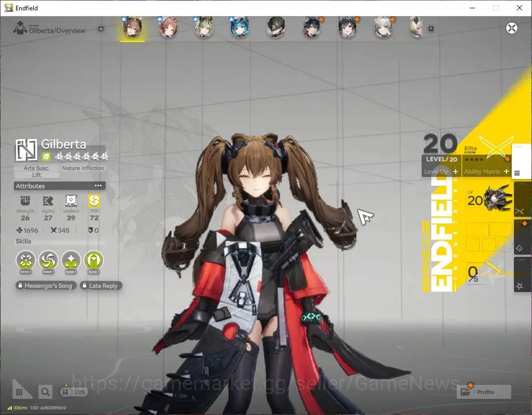Viewport: 532px width, 415px height.
Task: Click the Intellect book icon
Action: (71, 201)
